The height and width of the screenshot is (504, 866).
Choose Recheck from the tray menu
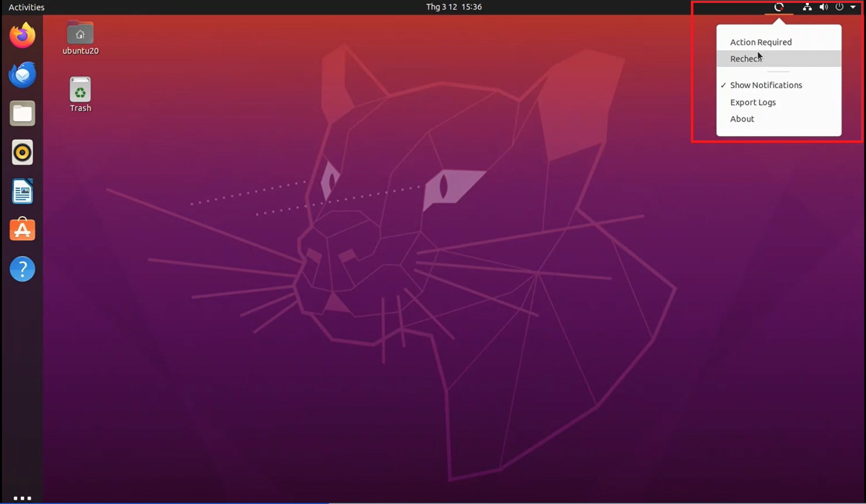pos(779,58)
